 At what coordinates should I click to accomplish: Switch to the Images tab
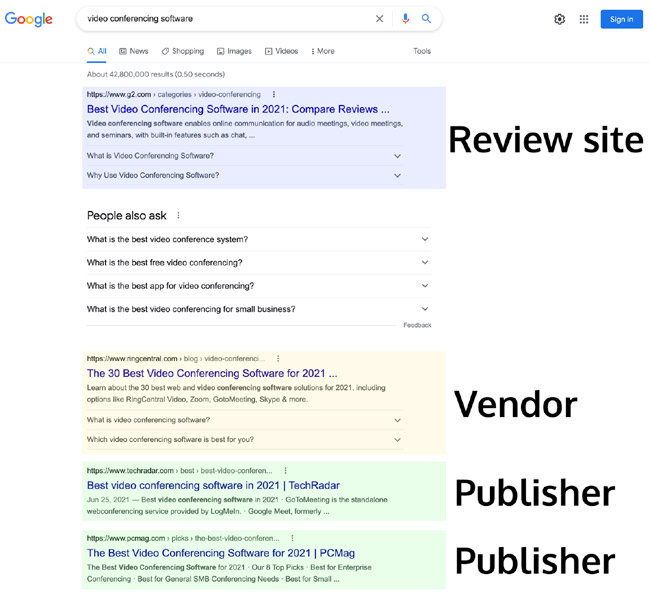[x=234, y=51]
